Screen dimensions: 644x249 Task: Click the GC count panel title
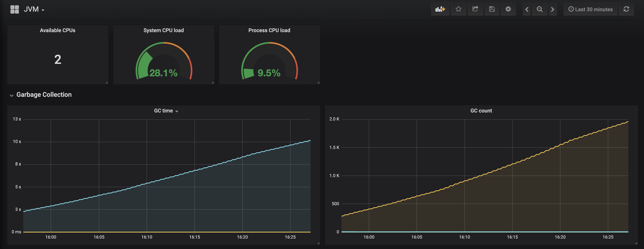point(481,111)
